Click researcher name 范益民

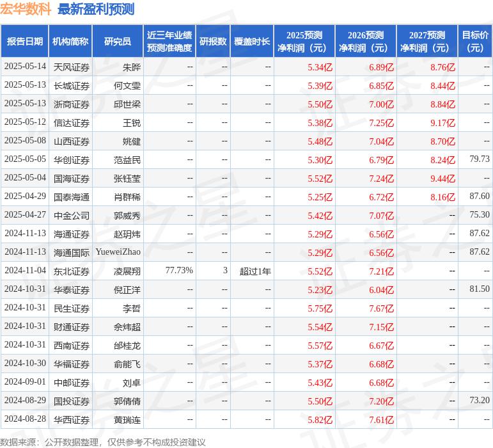coord(127,160)
